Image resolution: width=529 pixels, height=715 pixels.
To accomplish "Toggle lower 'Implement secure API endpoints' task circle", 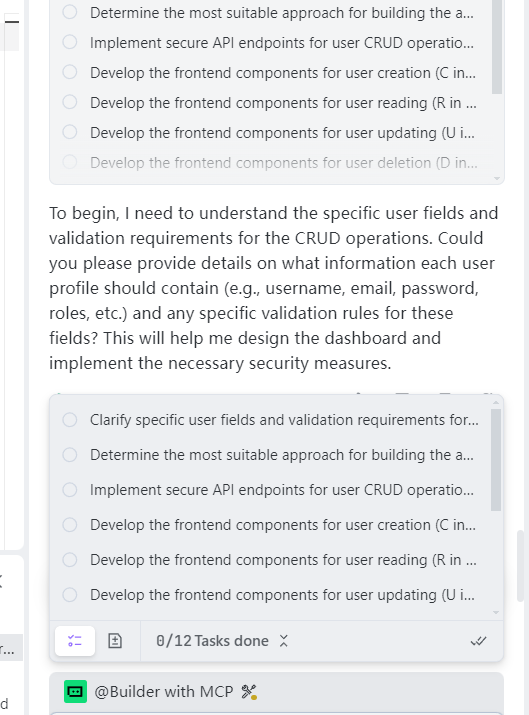I will click(x=70, y=490).
